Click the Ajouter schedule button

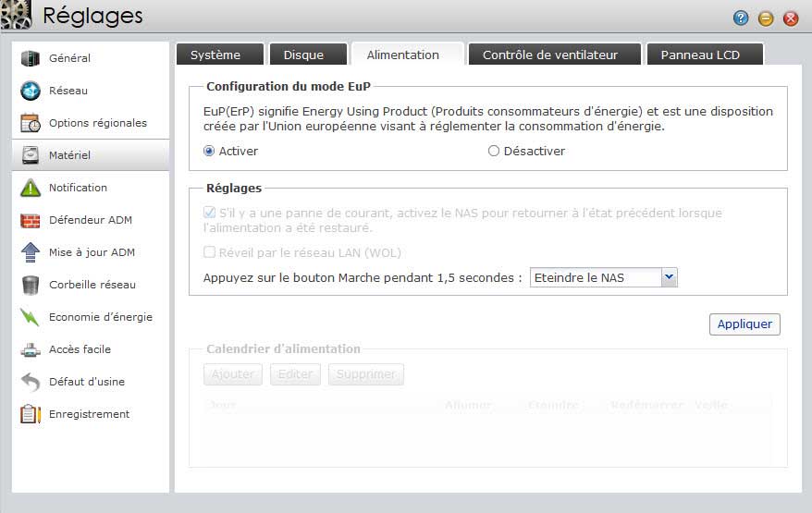[x=233, y=374]
